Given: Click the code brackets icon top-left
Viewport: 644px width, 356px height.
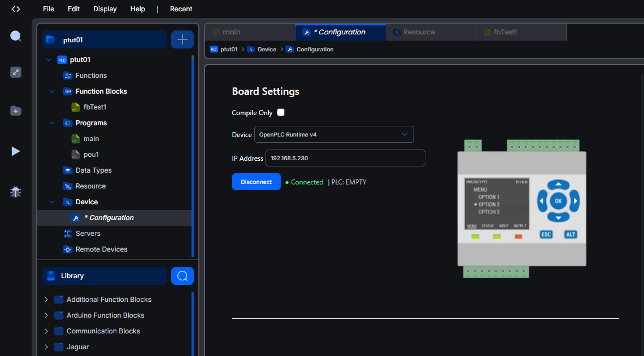Looking at the screenshot, I should point(16,9).
